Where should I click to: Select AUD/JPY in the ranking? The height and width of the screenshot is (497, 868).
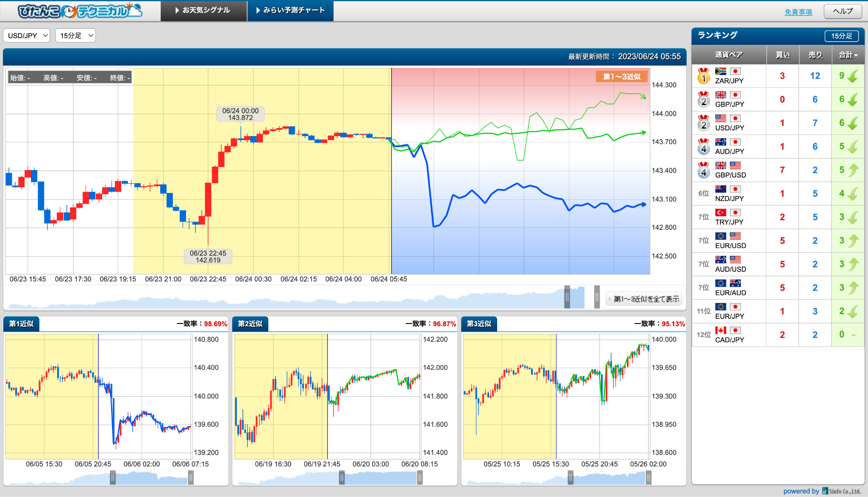click(x=778, y=147)
